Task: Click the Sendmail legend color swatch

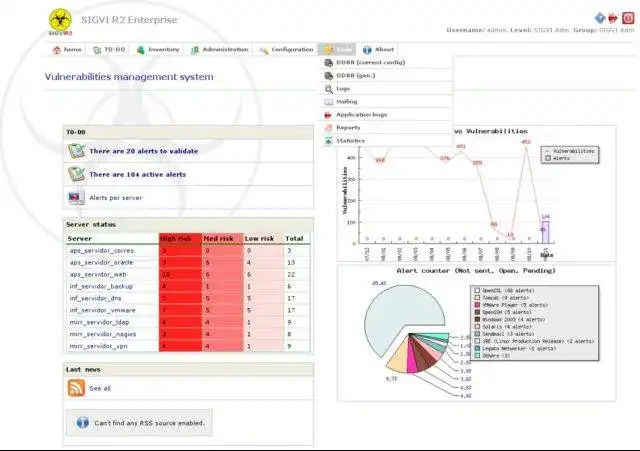Action: pos(477,334)
